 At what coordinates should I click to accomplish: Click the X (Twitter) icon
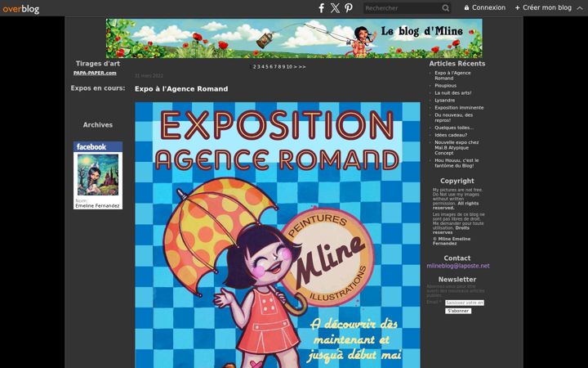(x=335, y=8)
